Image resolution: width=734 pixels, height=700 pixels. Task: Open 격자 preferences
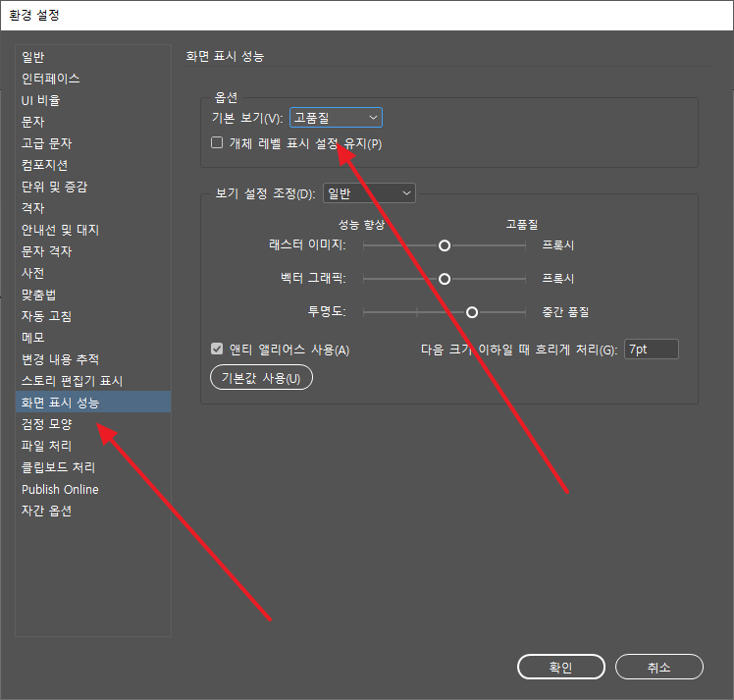pos(93,208)
